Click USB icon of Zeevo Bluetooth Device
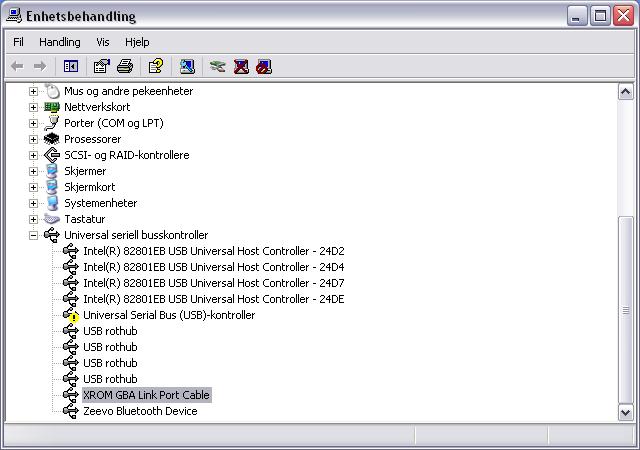The image size is (640, 450). pyautogui.click(x=71, y=411)
